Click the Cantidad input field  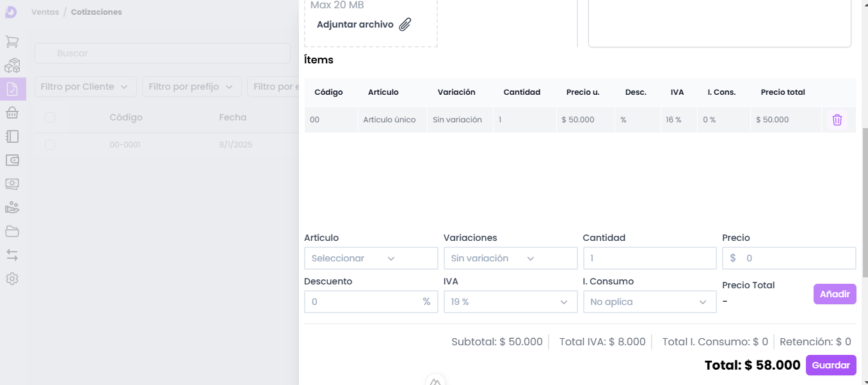point(649,258)
